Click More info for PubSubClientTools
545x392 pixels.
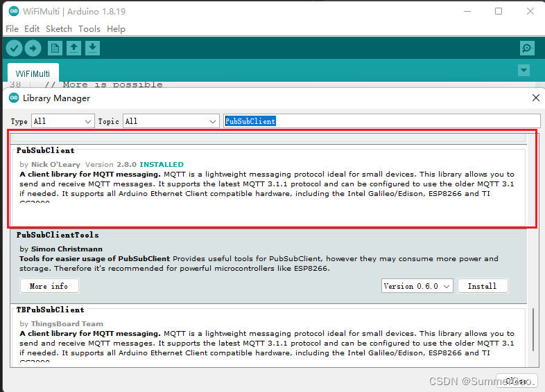(49, 286)
